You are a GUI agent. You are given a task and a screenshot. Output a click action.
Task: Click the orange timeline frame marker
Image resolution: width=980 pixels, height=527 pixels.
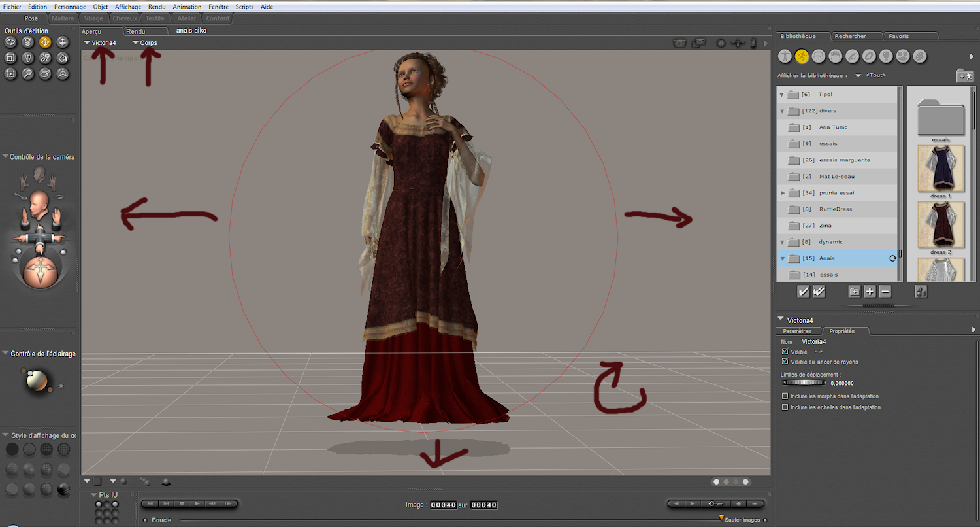721,517
